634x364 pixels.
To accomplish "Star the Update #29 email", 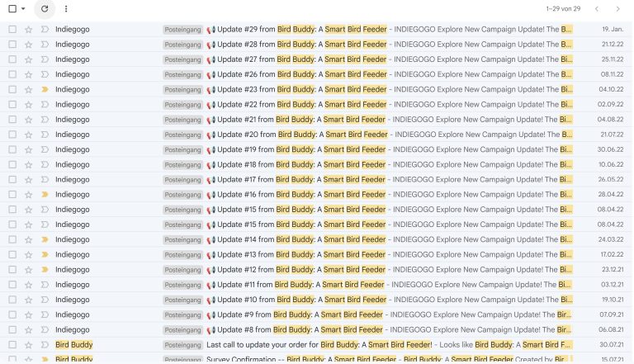I will tap(28, 29).
